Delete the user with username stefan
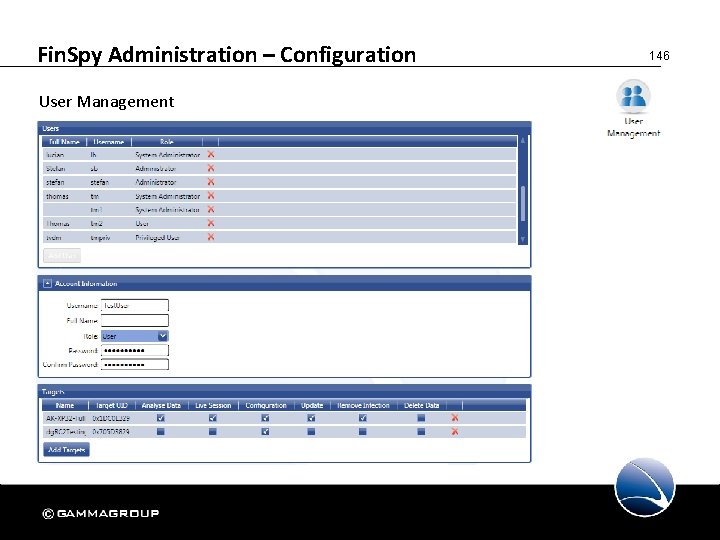The height and width of the screenshot is (540, 720). click(211, 182)
